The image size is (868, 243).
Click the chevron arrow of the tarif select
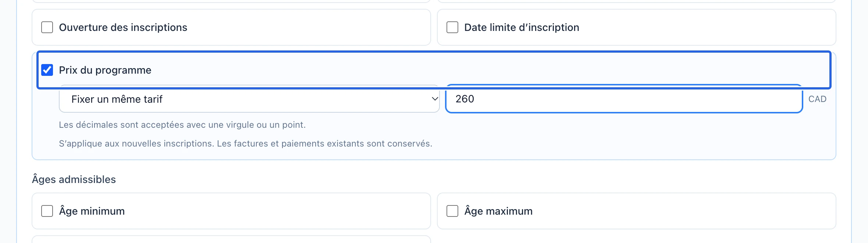click(435, 99)
